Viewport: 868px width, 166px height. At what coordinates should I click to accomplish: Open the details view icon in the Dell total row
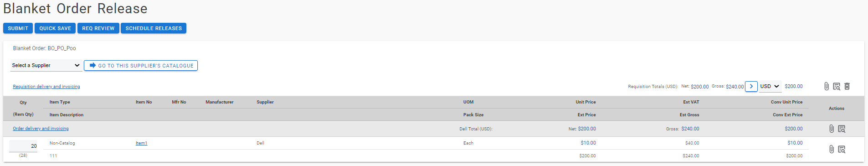842,129
